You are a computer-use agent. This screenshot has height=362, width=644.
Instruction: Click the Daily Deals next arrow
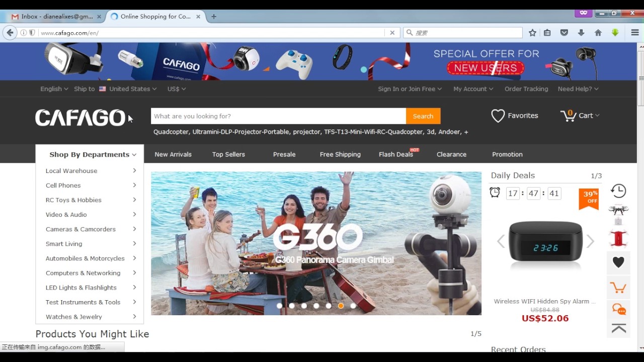[590, 241]
